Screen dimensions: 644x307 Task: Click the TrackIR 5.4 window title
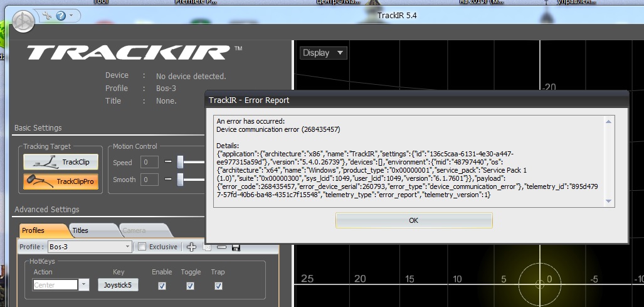(x=397, y=16)
